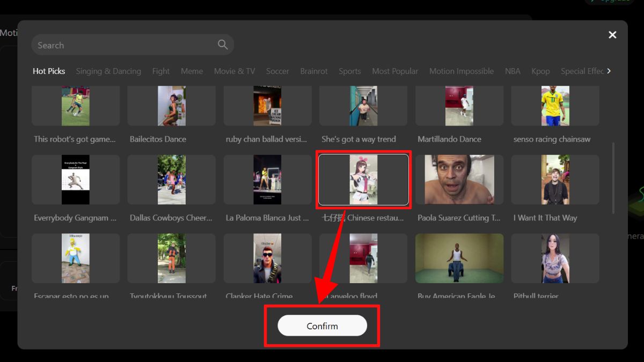View the NBA category
Screen dimensions: 644x362
tap(513, 71)
